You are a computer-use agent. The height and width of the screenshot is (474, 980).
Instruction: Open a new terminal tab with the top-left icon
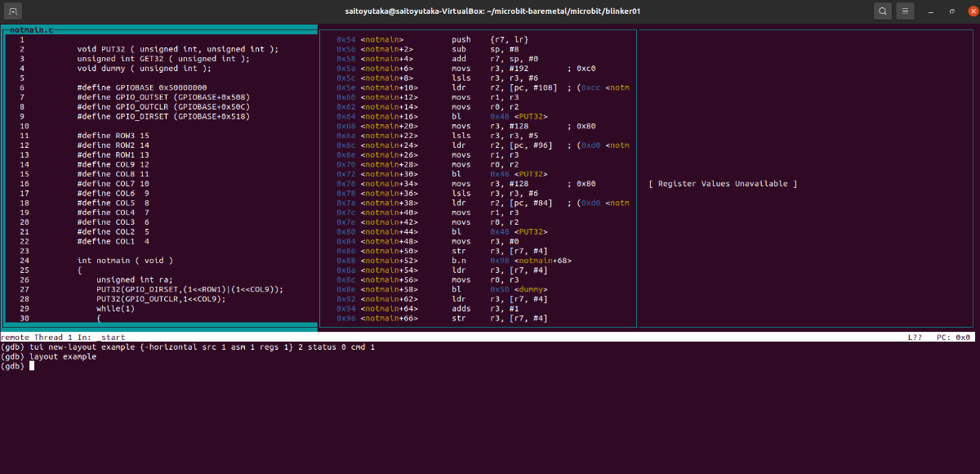coord(15,11)
